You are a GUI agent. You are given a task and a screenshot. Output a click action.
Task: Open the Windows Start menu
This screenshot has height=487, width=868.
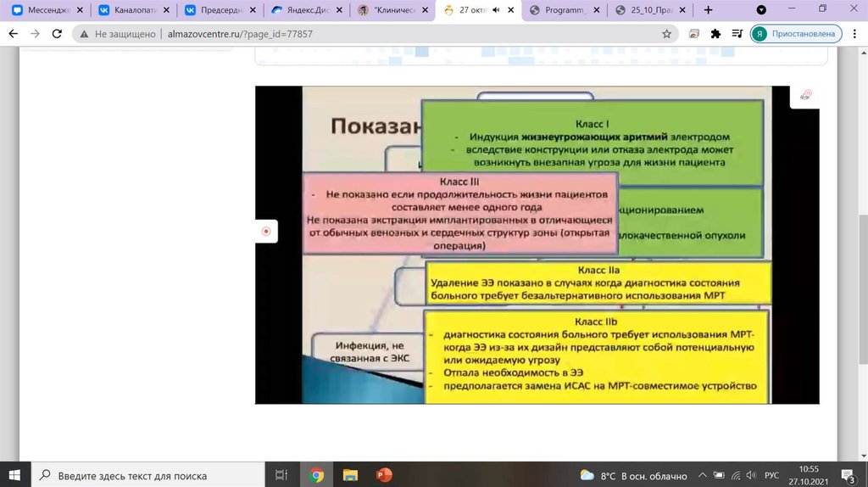15,475
